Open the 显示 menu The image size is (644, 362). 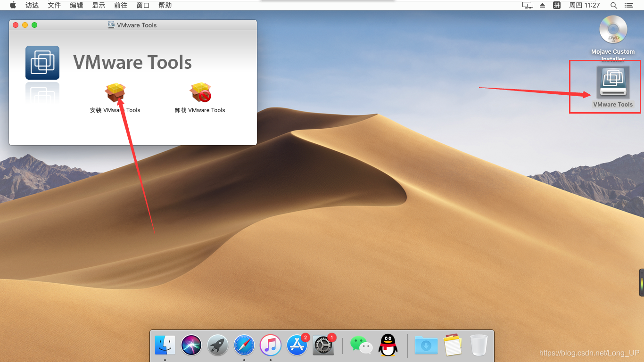pos(99,5)
